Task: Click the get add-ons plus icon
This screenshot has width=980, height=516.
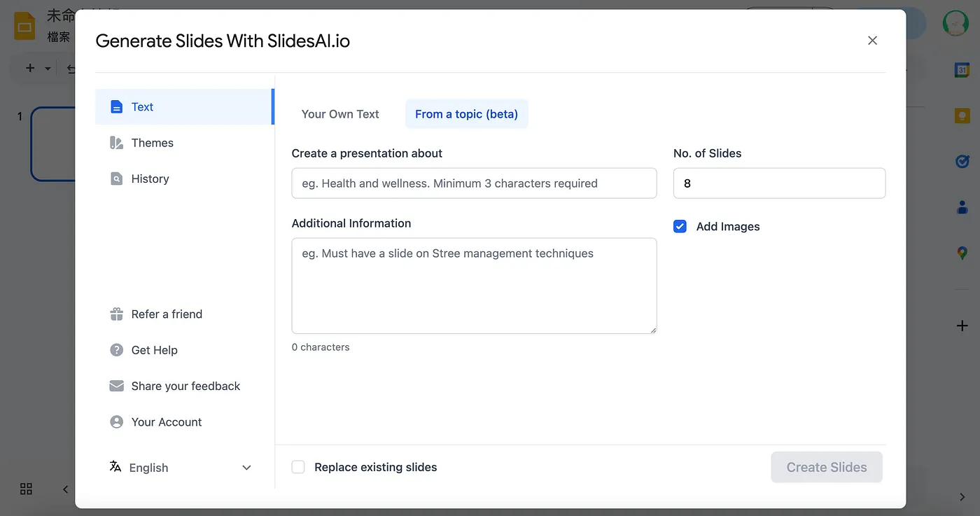Action: tap(962, 326)
